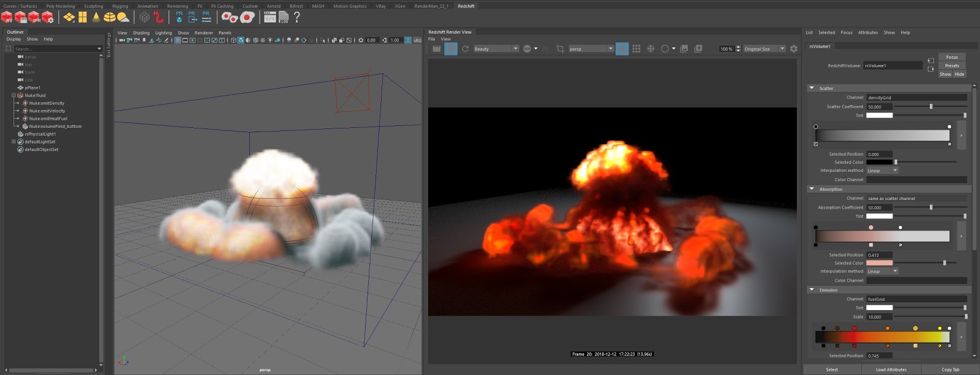Open the RGB channel dropdown arrow
The image size is (980, 375).
(x=536, y=48)
